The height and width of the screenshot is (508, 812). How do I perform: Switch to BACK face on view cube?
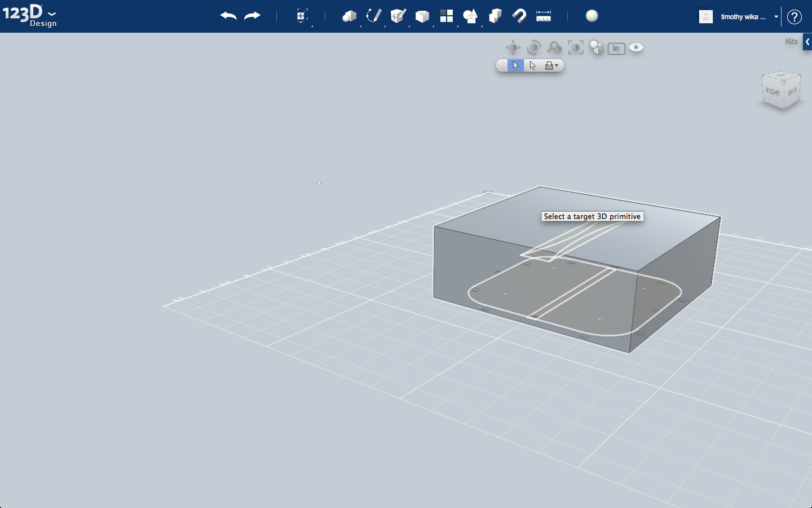[792, 91]
